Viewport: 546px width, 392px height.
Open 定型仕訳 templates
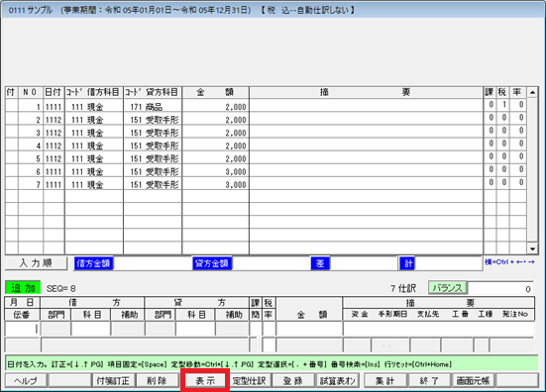click(250, 380)
